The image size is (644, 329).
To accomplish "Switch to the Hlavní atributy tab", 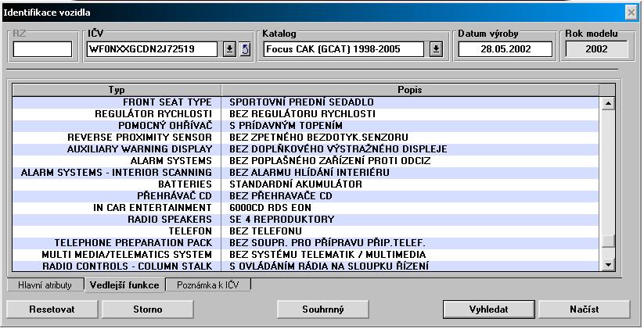I will point(45,285).
